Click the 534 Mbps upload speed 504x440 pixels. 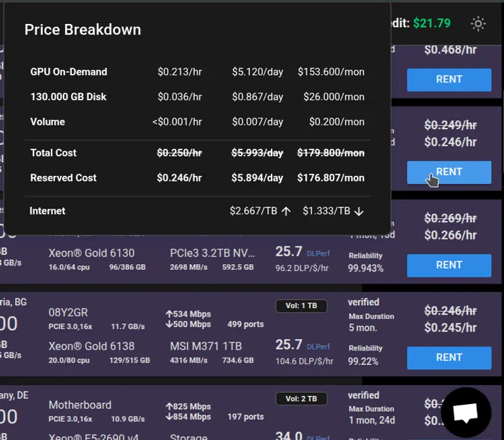coord(188,314)
